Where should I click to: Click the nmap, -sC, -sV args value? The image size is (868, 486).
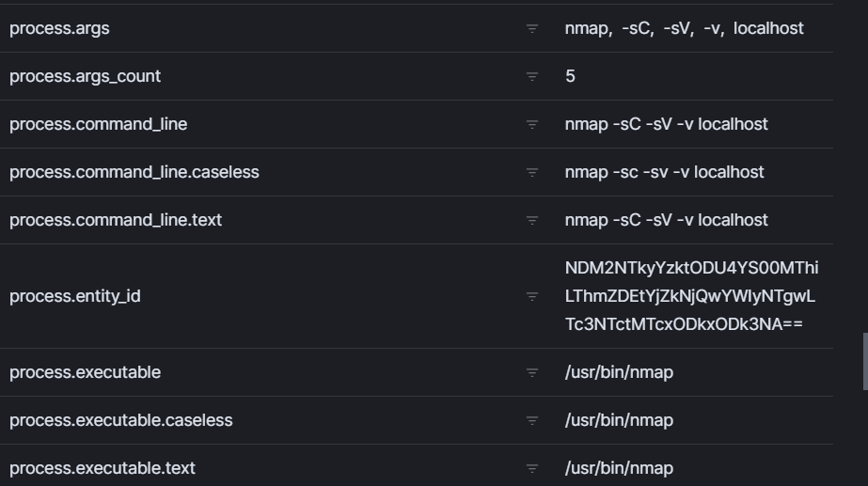tap(685, 28)
